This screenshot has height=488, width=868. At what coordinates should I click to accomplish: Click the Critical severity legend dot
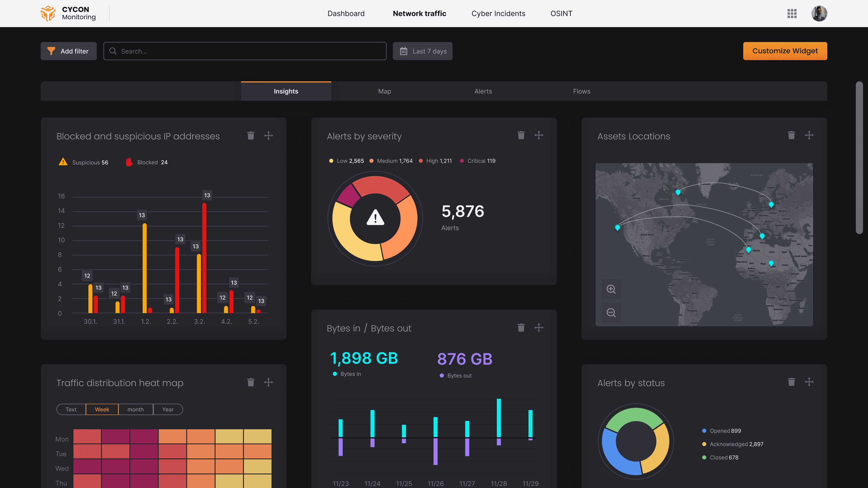click(462, 161)
